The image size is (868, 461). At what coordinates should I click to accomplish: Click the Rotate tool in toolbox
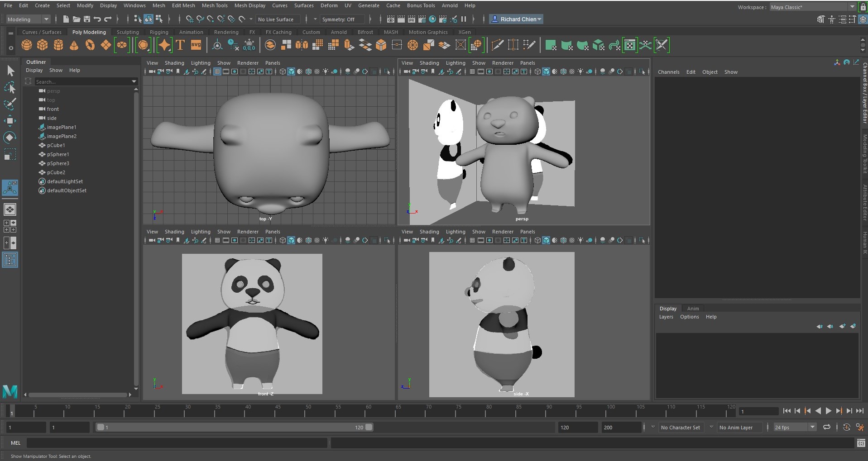[x=10, y=137]
